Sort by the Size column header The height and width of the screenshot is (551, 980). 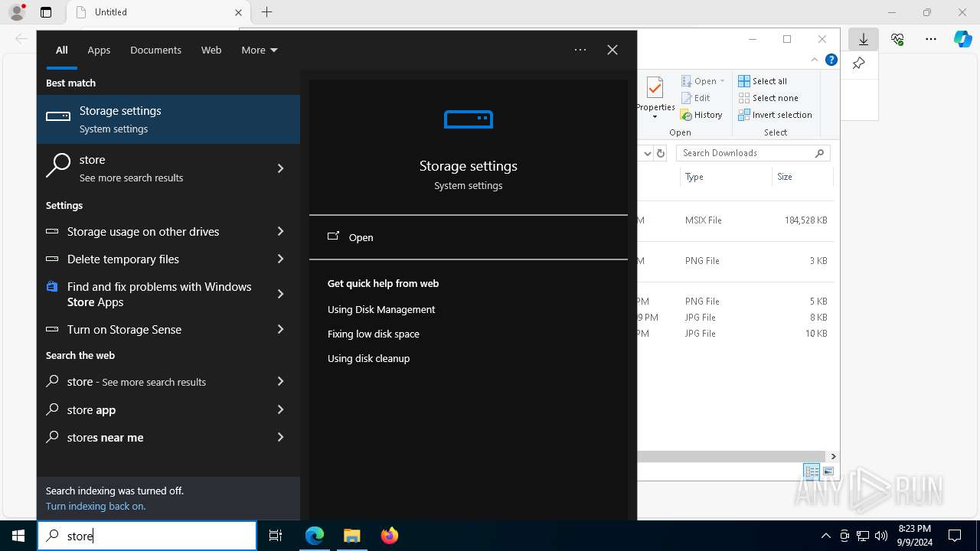pyautogui.click(x=802, y=177)
